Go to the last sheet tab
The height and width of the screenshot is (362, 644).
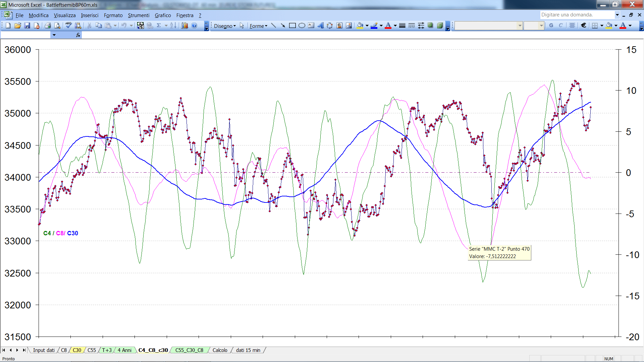point(24,350)
